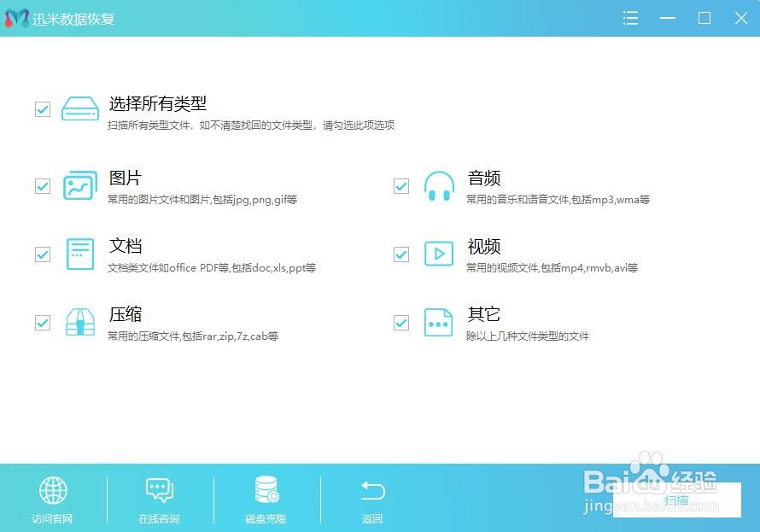Uncheck the 选择所有类型 checkbox

(x=42, y=108)
